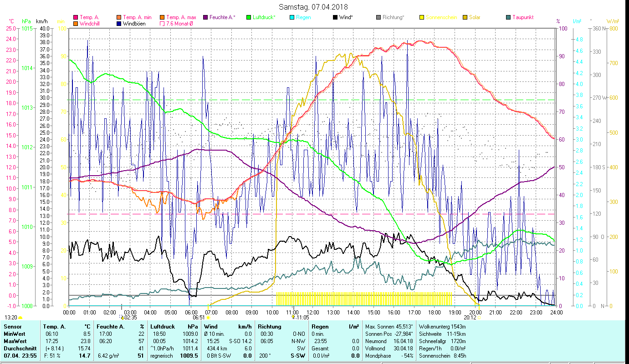Screen dimensions: 629x364
Task: Select the Luftdruck column header in table
Action: pyautogui.click(x=162, y=326)
